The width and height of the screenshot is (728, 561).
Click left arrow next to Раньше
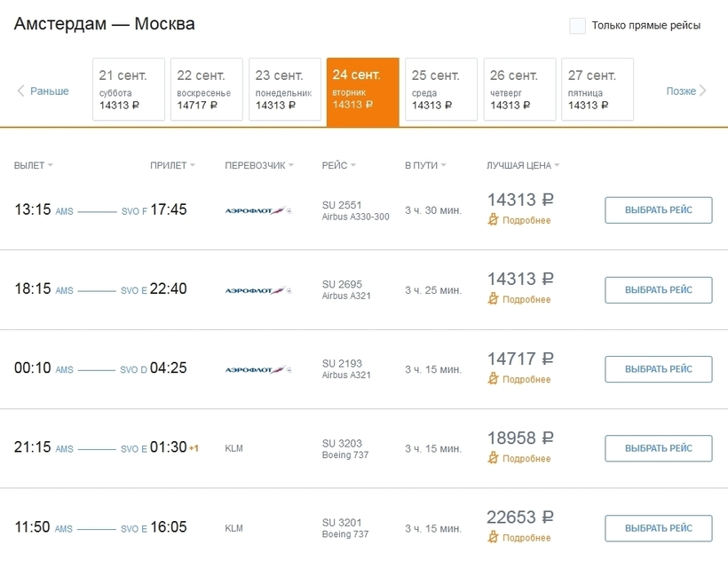(21, 91)
